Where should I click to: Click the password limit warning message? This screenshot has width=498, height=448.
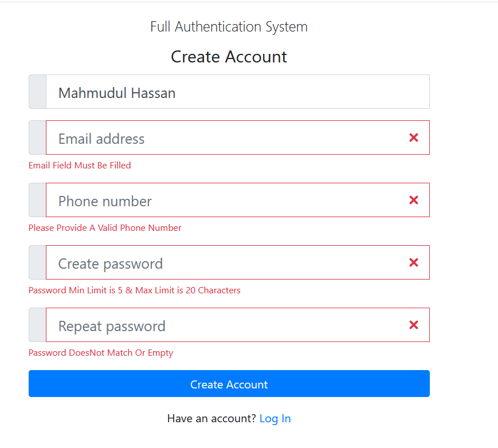(134, 290)
